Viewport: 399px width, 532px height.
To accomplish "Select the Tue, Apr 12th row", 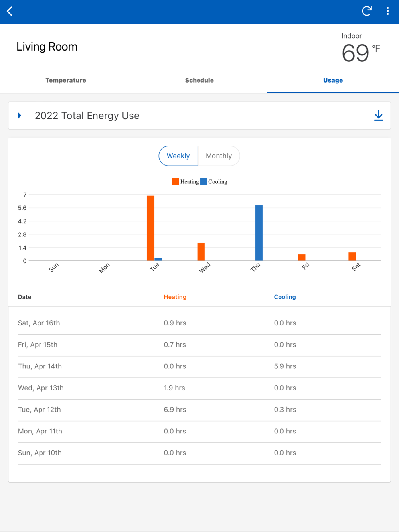I will [x=199, y=410].
